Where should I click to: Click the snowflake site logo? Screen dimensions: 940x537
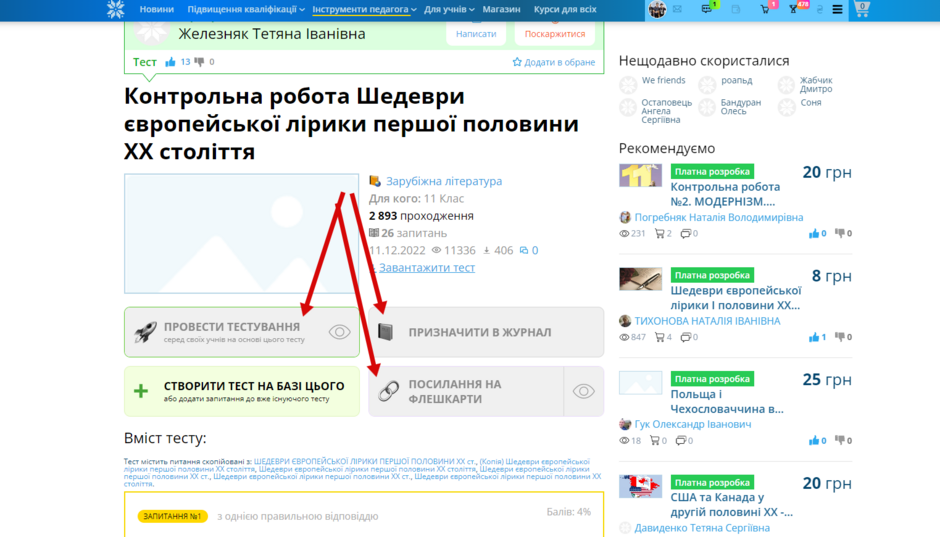[115, 9]
